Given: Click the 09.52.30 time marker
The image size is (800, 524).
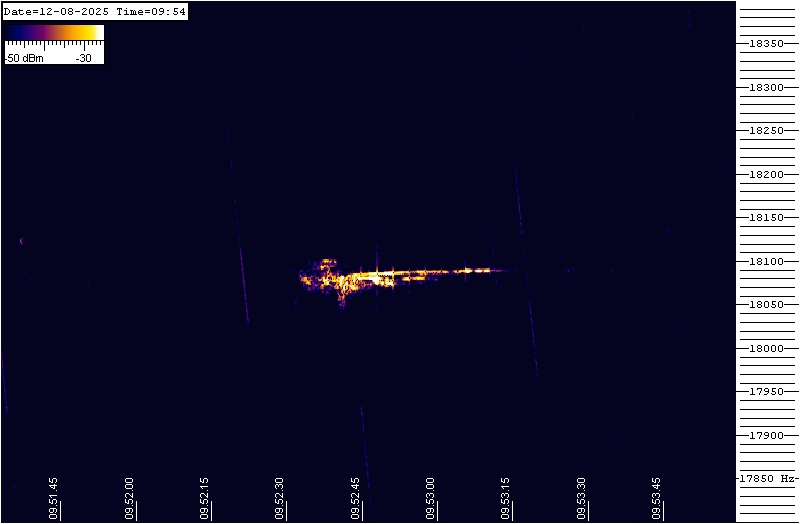Looking at the screenshot, I should click(x=279, y=498).
